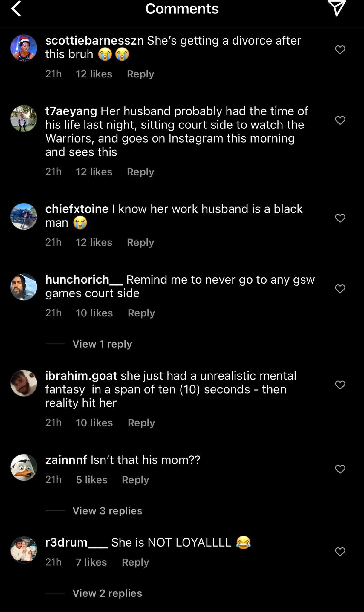This screenshot has width=364, height=612.
Task: Like chiefxtoine's comment with the heart
Action: (x=340, y=218)
